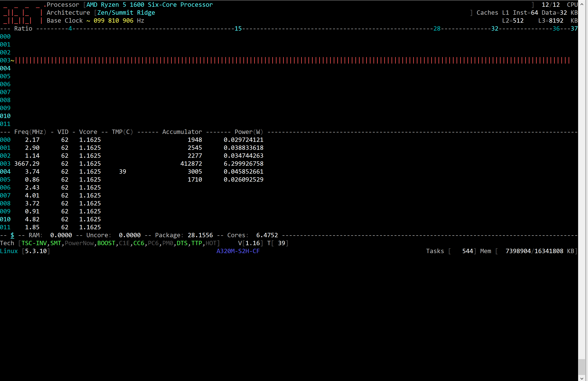Click temperature 39 in the CPU 004 row
The width and height of the screenshot is (588, 381).
coord(123,171)
